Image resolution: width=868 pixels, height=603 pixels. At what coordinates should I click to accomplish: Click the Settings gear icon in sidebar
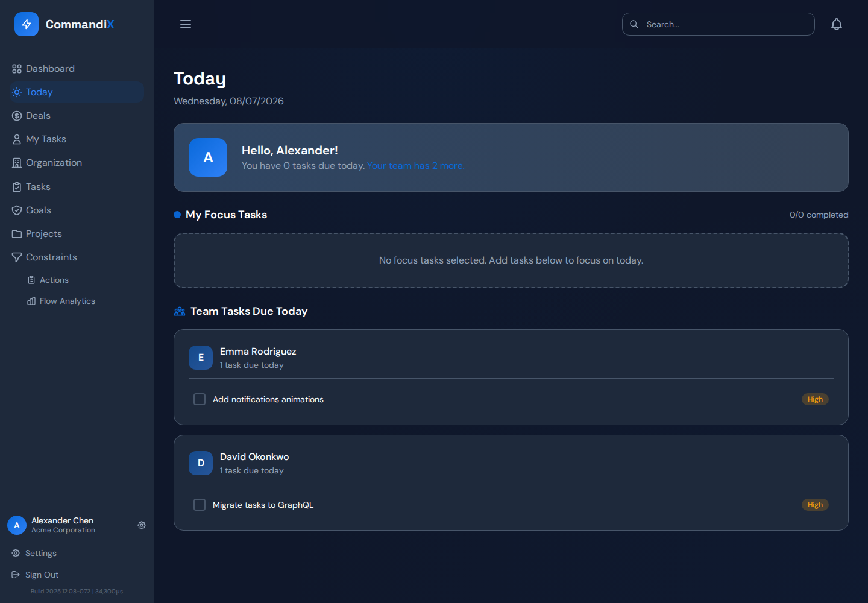pos(16,553)
